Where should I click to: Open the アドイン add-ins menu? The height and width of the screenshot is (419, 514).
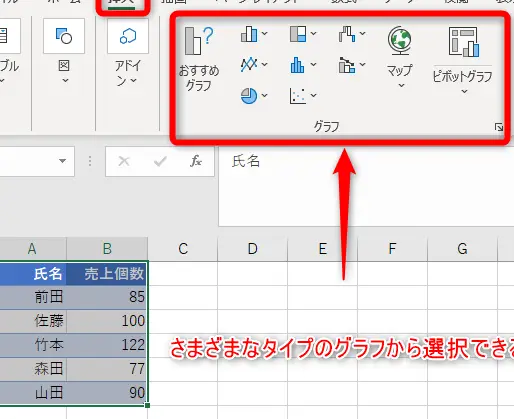[x=128, y=53]
